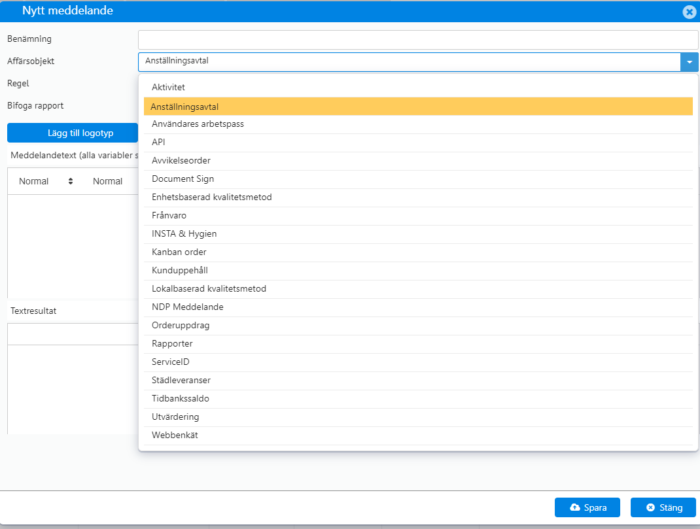Select Enhetsbaserad kvalitetsmetod
The image size is (700, 529).
click(x=418, y=197)
